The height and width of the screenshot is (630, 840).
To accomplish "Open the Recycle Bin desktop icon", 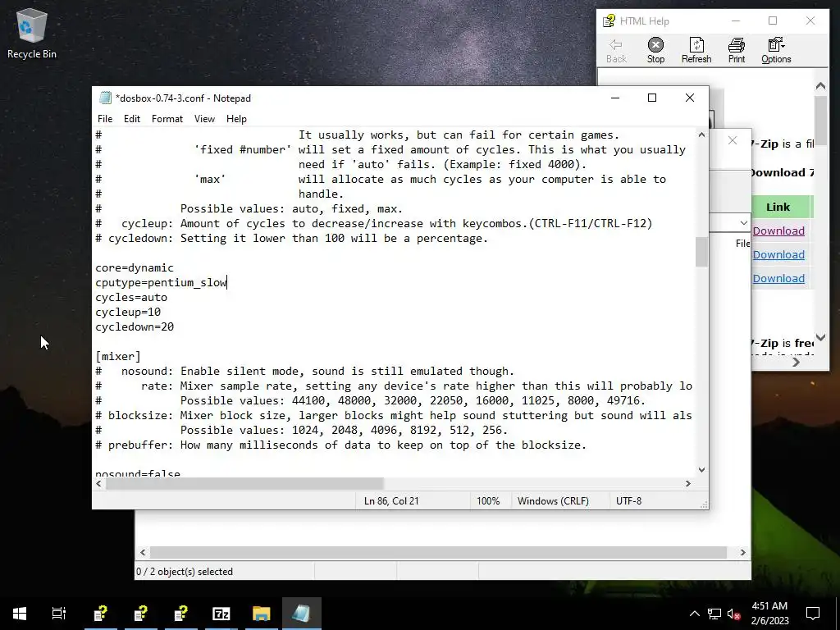I will [x=32, y=33].
